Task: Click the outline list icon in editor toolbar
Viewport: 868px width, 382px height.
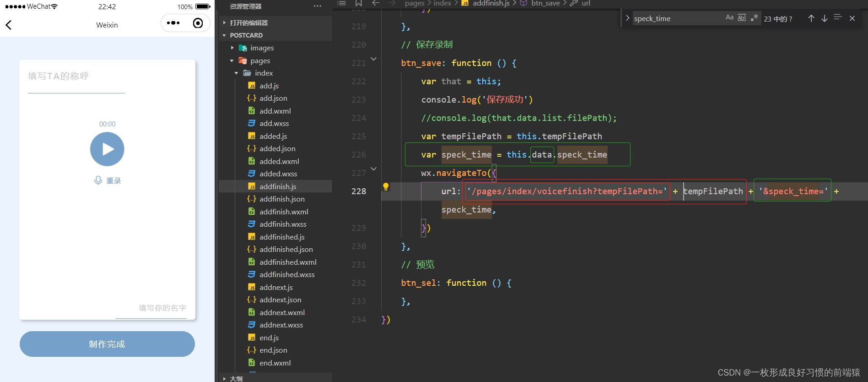Action: pyautogui.click(x=341, y=3)
